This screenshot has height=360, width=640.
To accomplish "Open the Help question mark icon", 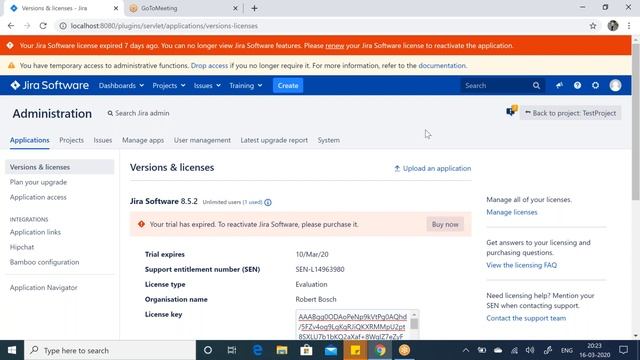I will [577, 85].
